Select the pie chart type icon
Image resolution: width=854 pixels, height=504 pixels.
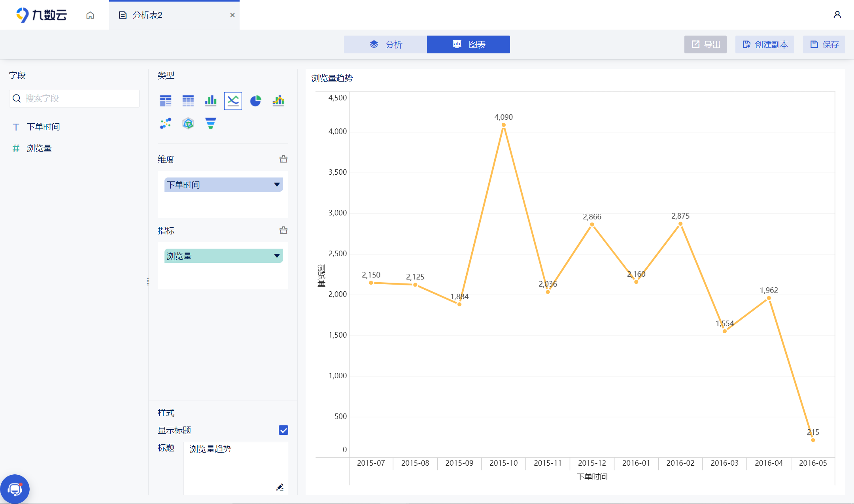256,101
